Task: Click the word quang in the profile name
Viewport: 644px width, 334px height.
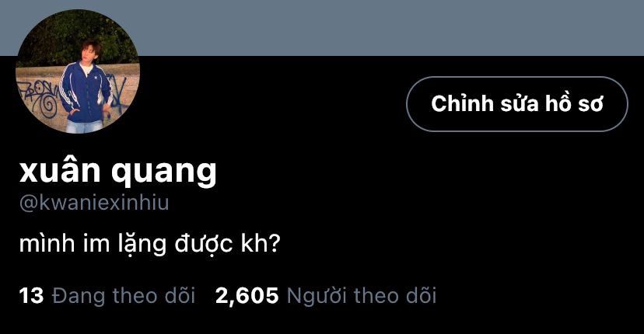Action: (x=164, y=173)
